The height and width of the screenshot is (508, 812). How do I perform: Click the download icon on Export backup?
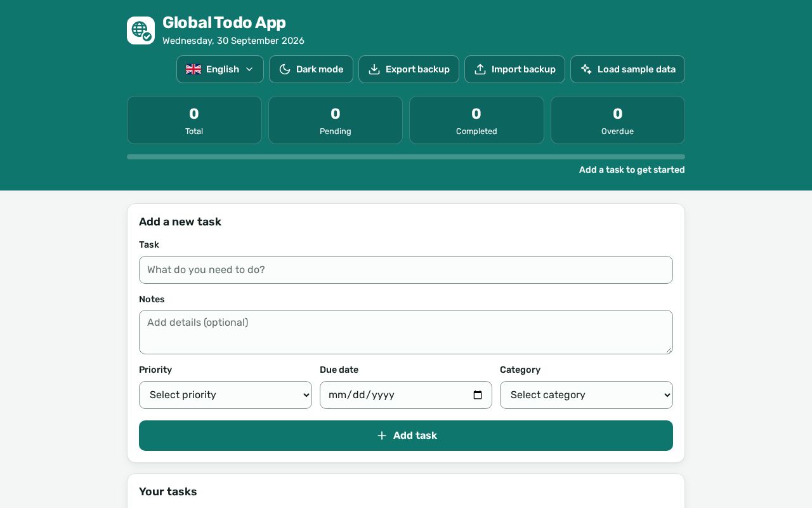[x=374, y=69]
